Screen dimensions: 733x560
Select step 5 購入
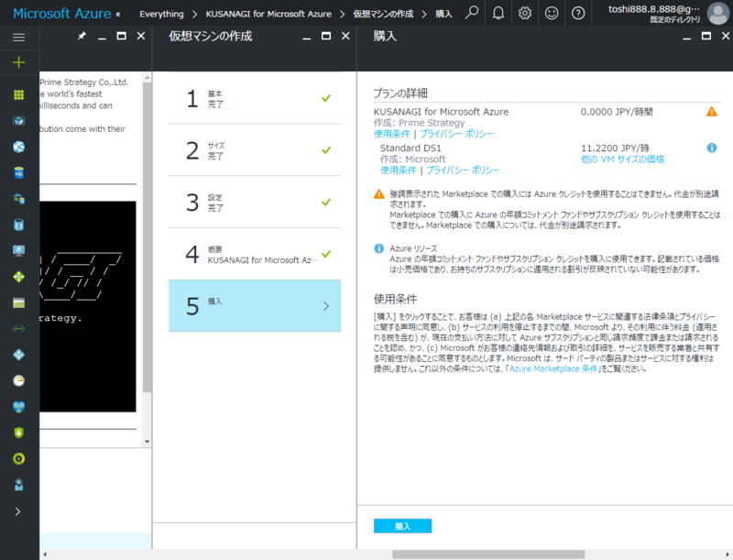(x=255, y=306)
